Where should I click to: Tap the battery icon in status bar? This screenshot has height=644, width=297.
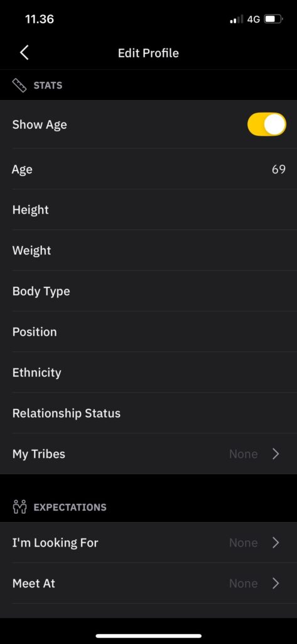coord(273,19)
